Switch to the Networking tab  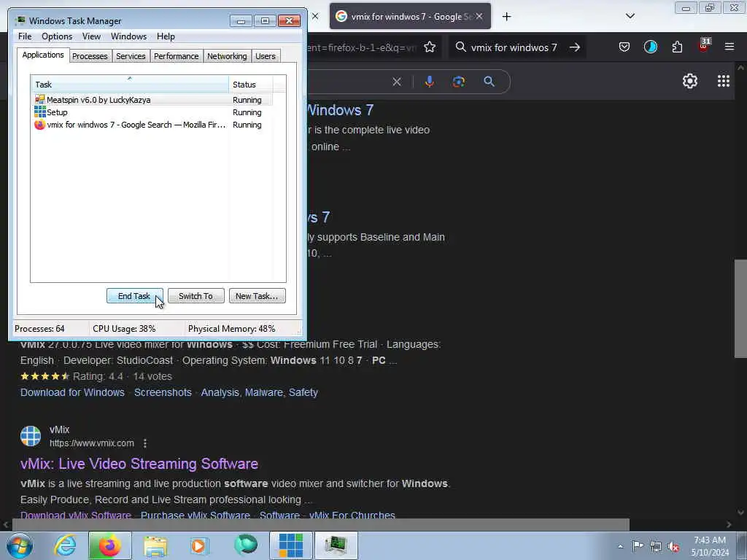tap(227, 56)
